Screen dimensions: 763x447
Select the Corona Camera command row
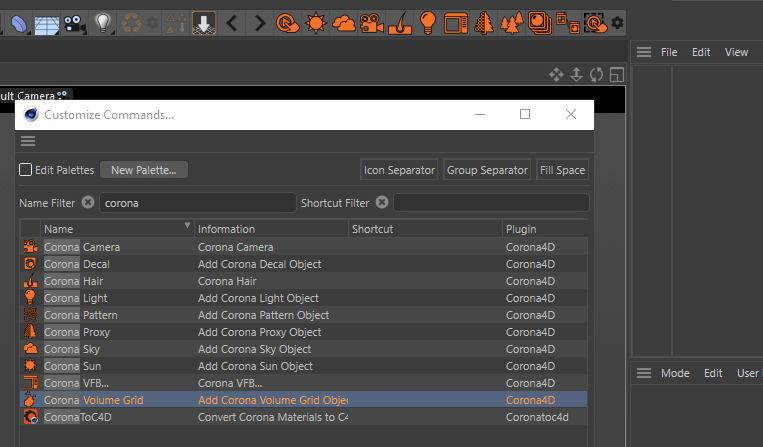click(303, 247)
